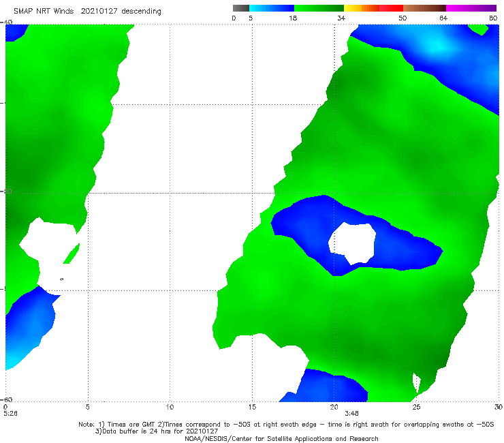Click the cyan-to-blue segment of the colorbar
The height and width of the screenshot is (443, 504).
click(x=272, y=8)
